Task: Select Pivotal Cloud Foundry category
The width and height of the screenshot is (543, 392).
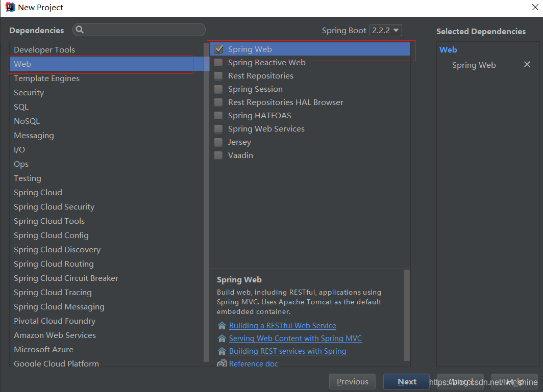Action: coord(107,321)
